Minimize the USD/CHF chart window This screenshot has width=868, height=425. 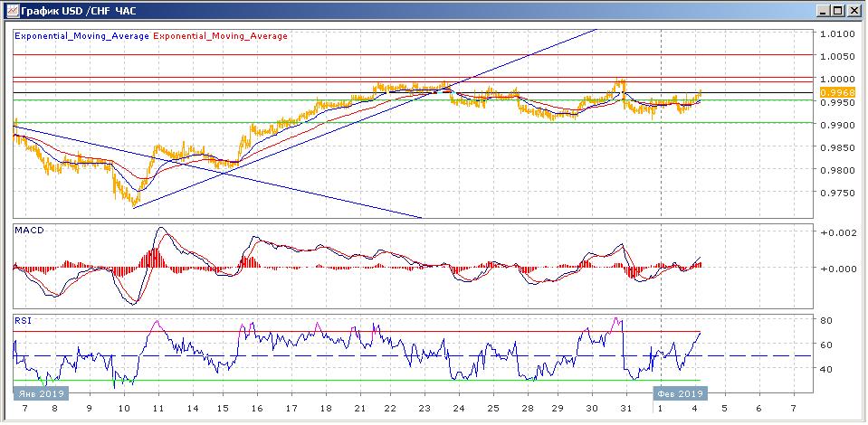[x=825, y=11]
